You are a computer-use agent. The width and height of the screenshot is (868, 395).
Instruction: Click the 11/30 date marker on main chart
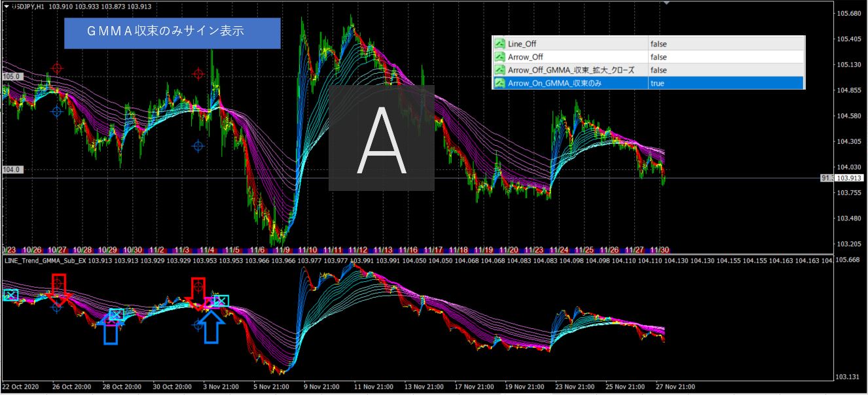(x=659, y=250)
